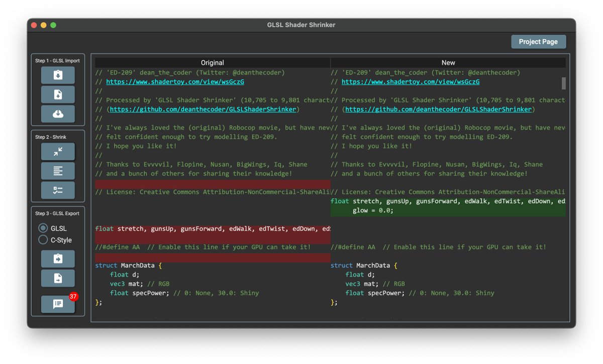Click the New column header

coord(448,63)
